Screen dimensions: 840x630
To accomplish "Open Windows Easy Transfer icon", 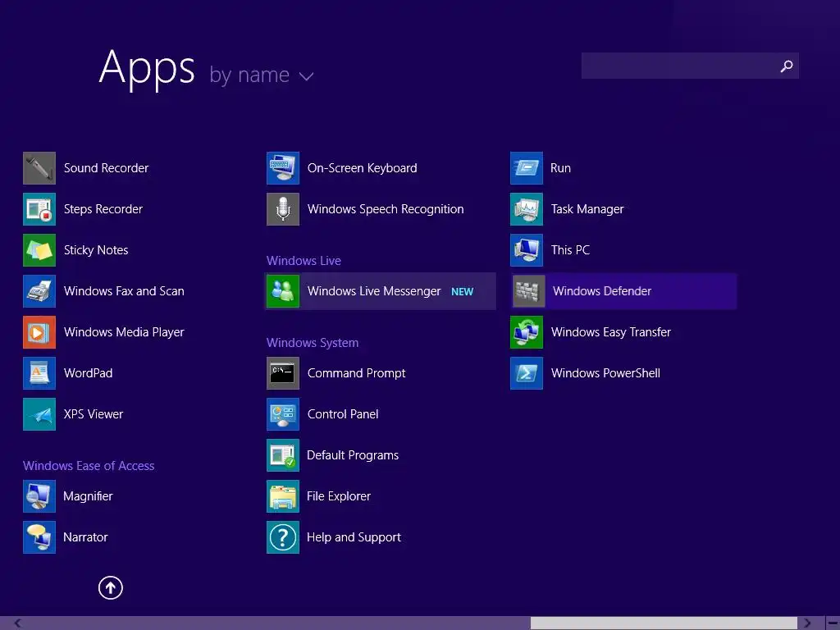I will [527, 332].
